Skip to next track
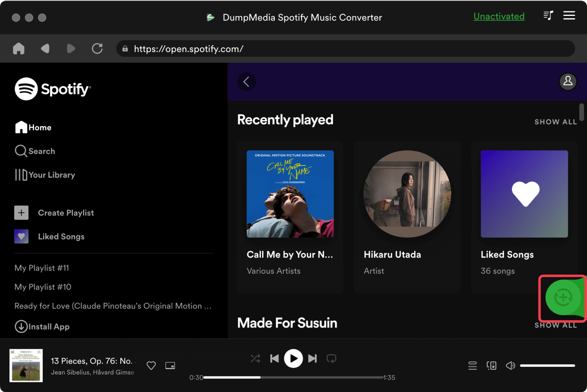 [x=312, y=359]
